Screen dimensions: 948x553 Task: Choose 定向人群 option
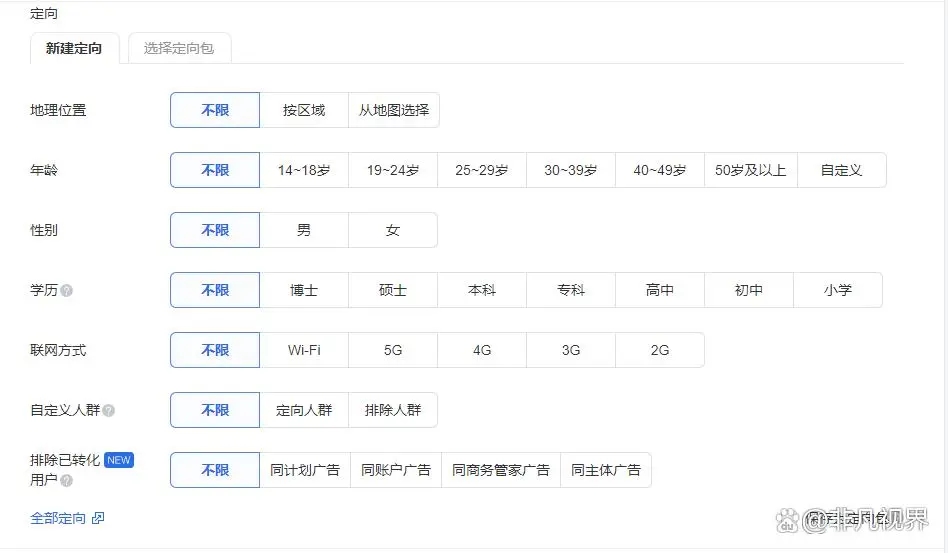[x=304, y=410]
